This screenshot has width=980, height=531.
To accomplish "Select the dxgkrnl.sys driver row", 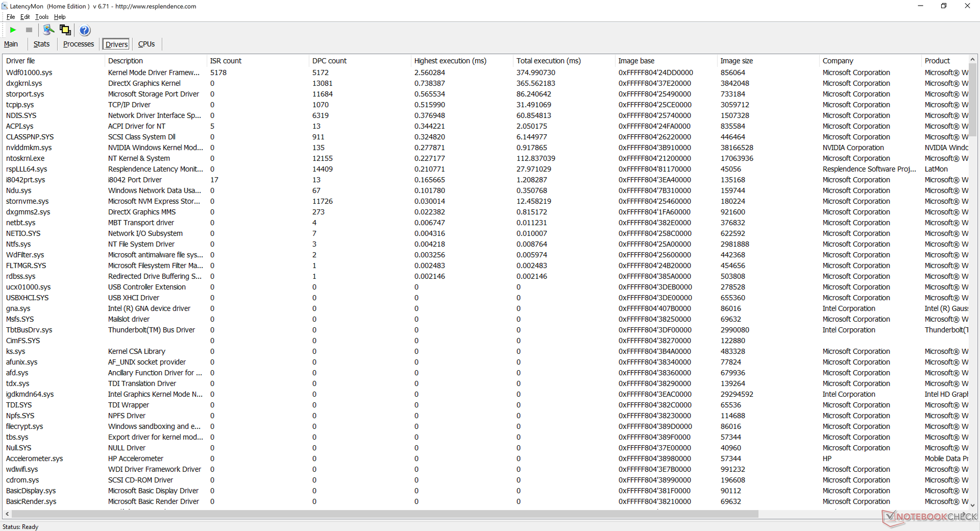I will tap(485, 83).
